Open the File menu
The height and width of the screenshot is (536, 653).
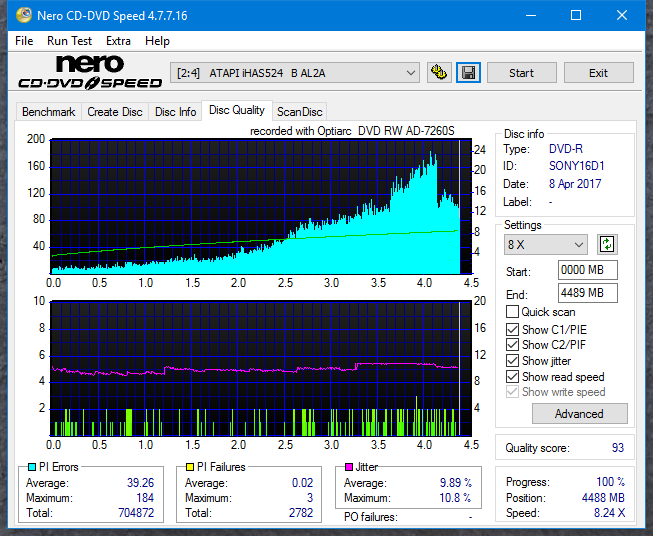[24, 41]
